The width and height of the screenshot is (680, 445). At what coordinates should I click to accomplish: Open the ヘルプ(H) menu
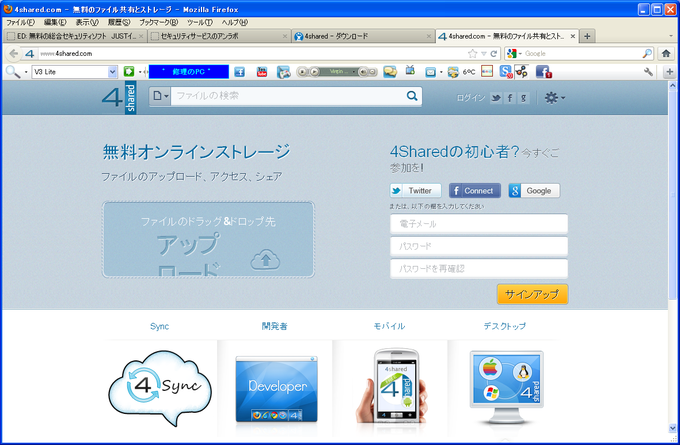tap(235, 22)
